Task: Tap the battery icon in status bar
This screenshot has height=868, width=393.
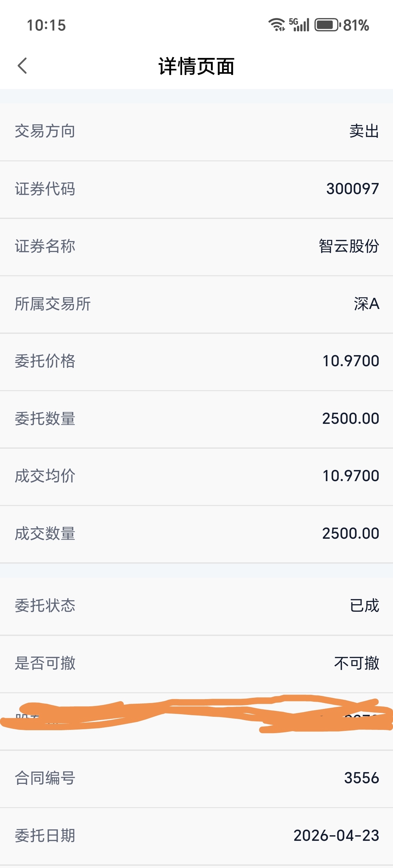Action: click(327, 25)
